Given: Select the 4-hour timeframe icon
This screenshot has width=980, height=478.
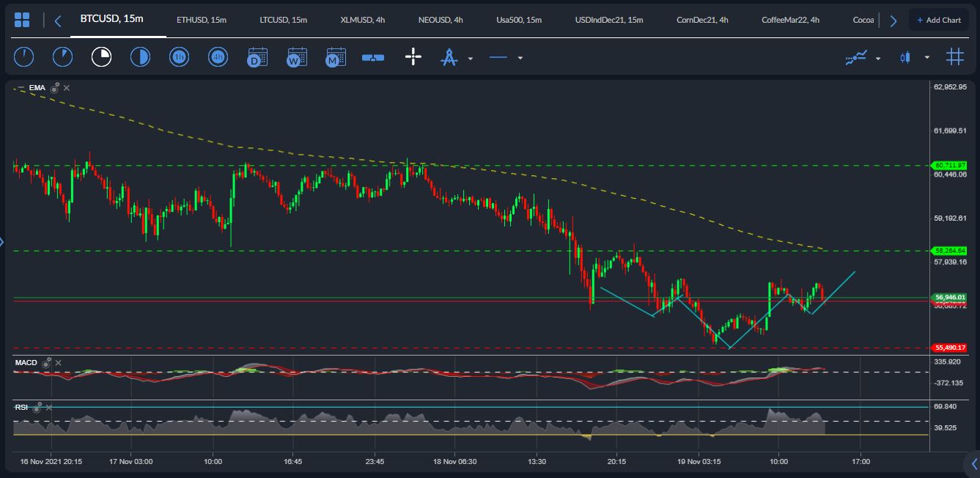Looking at the screenshot, I should [218, 56].
